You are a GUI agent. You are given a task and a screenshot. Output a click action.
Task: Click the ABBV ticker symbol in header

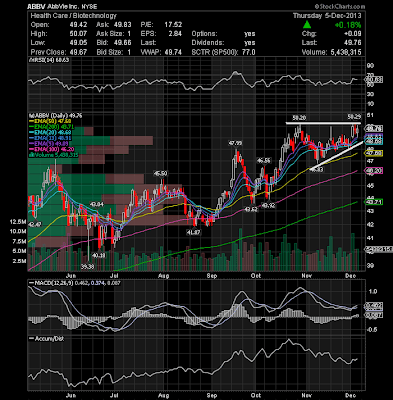pyautogui.click(x=35, y=6)
